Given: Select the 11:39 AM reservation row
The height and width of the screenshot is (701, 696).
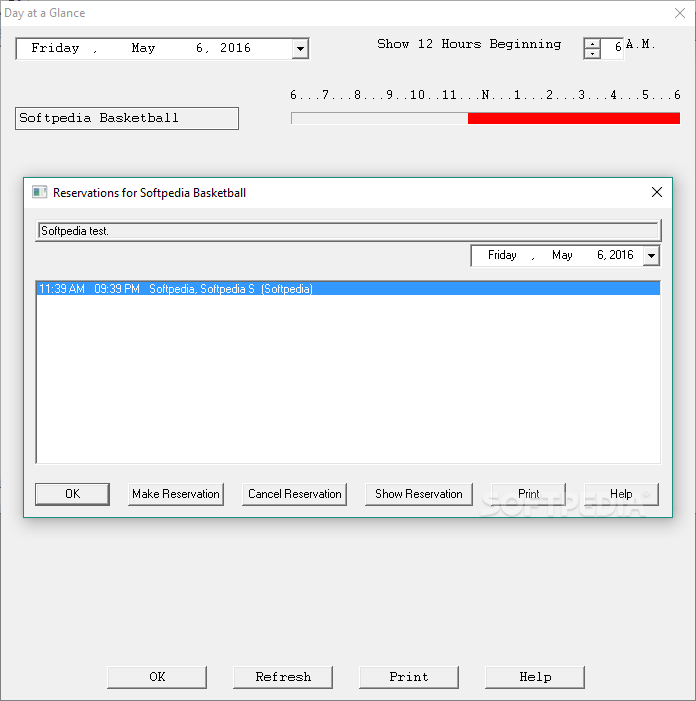Looking at the screenshot, I should click(x=348, y=289).
